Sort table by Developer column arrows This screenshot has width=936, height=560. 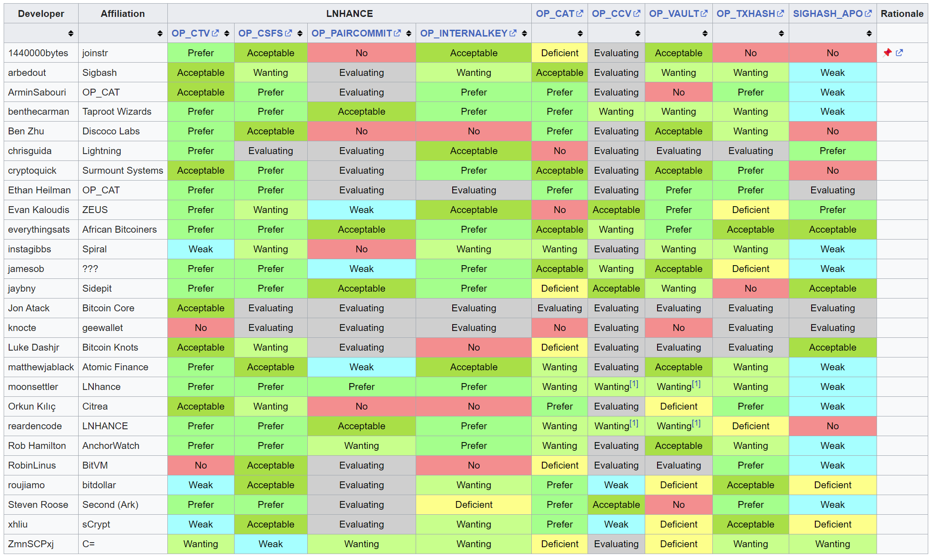(70, 33)
